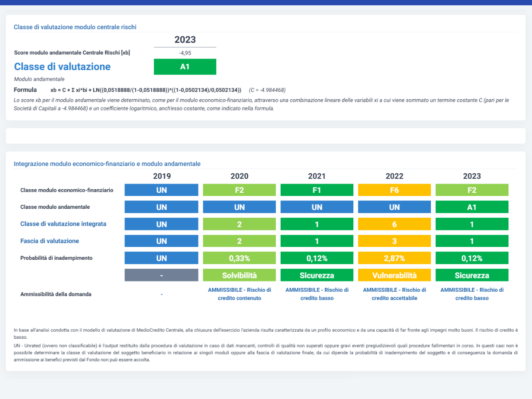Select the A1 cell in the 2023 table column
This screenshot has width=532, height=399.
[x=472, y=207]
